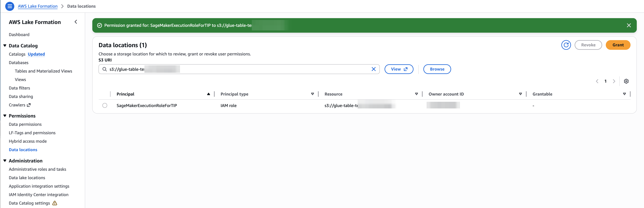Viewport: 644px width, 208px height.
Task: Open the hamburger navigation menu icon
Action: (10, 6)
